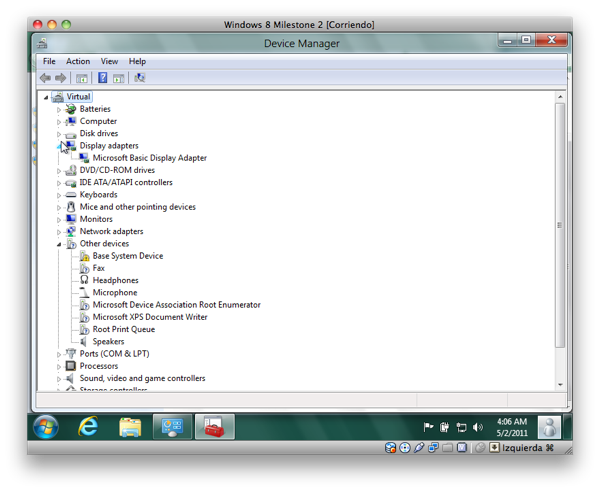Click the scrollbar down arrow
600x492 pixels.
pos(560,384)
